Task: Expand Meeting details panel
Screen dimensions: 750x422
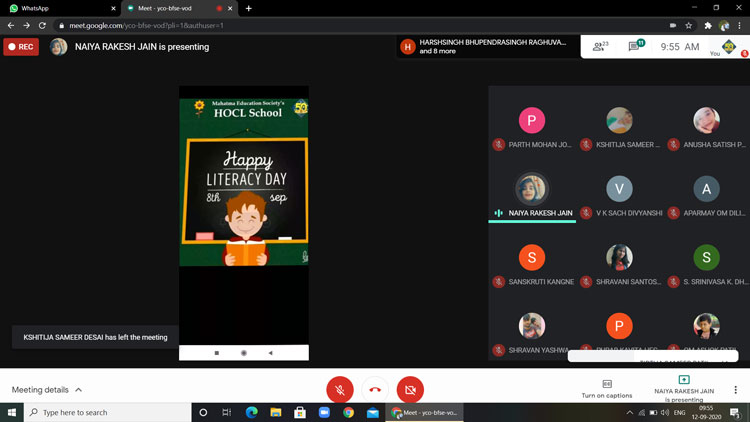Action: tap(47, 390)
